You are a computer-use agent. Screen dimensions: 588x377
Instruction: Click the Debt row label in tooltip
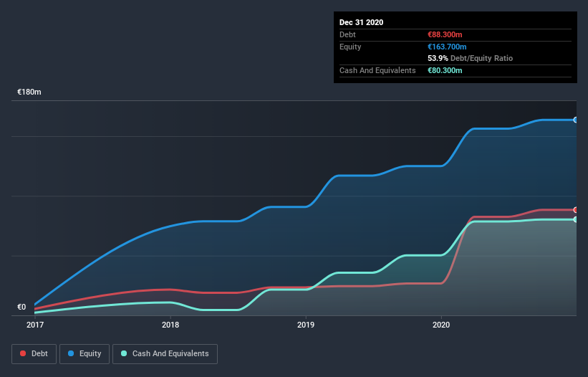(347, 34)
